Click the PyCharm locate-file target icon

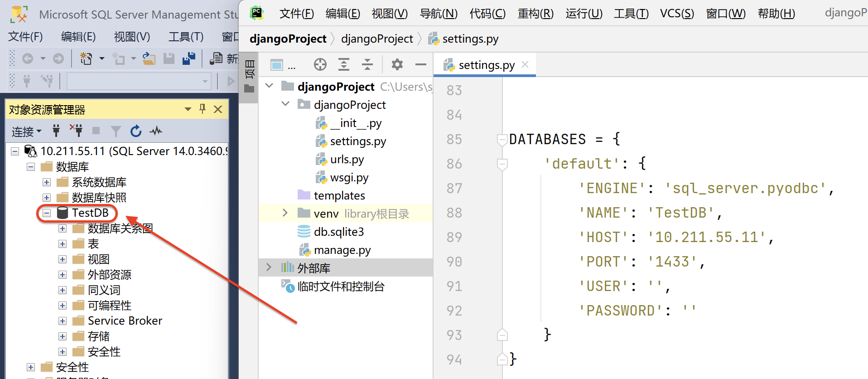tap(320, 65)
